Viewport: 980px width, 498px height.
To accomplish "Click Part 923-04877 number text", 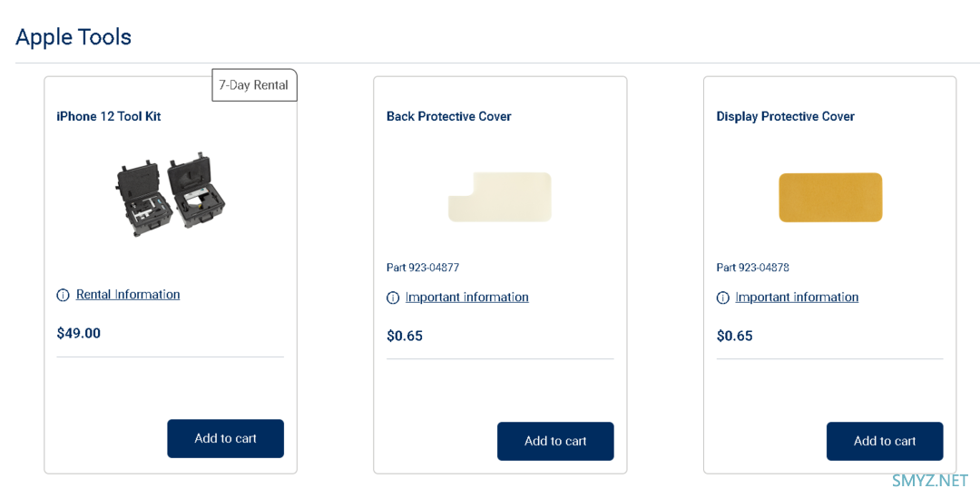I will (423, 268).
